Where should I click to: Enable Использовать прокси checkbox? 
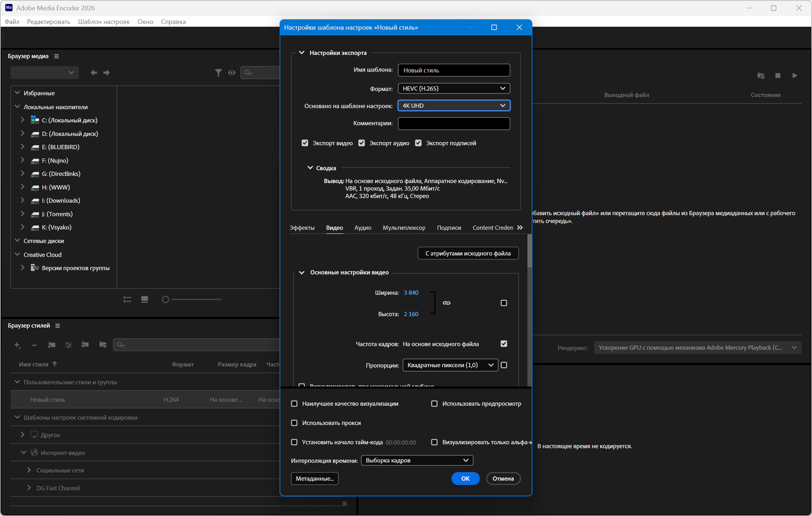coord(294,423)
